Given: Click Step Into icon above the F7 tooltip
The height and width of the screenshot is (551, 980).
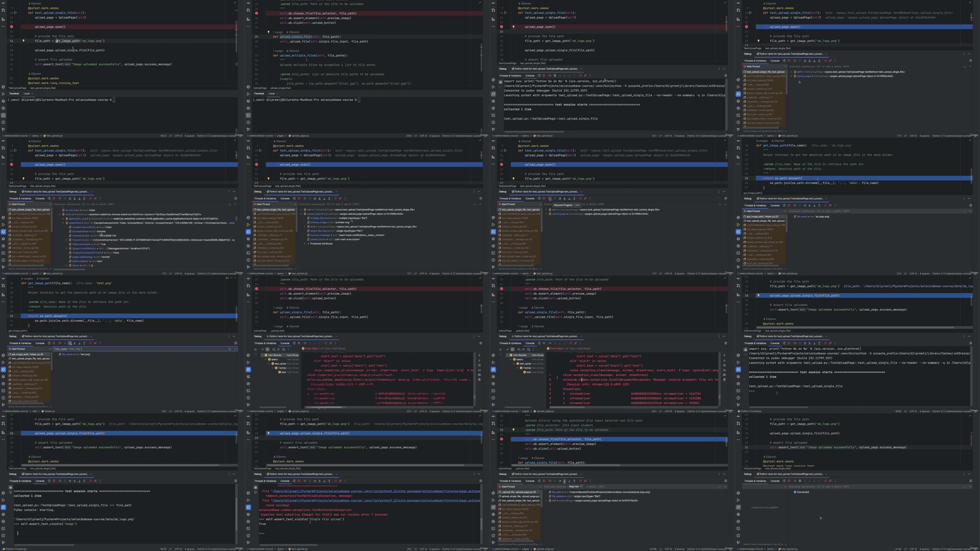Looking at the screenshot, I should tap(564, 481).
